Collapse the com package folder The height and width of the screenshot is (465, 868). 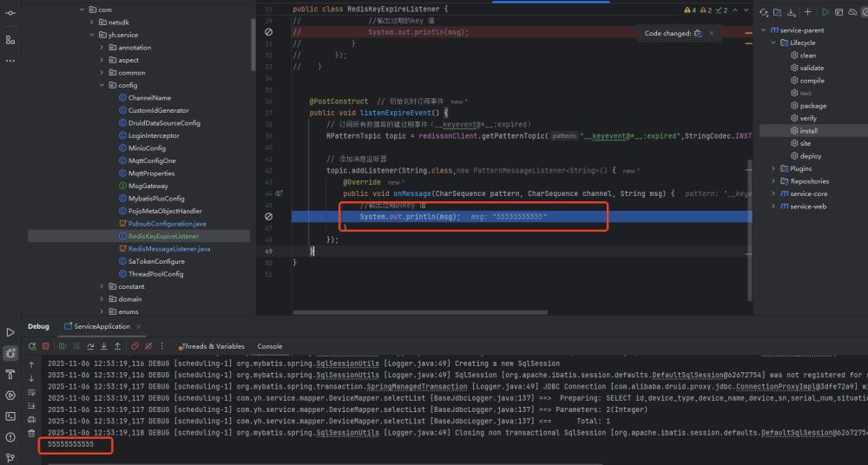(x=82, y=10)
